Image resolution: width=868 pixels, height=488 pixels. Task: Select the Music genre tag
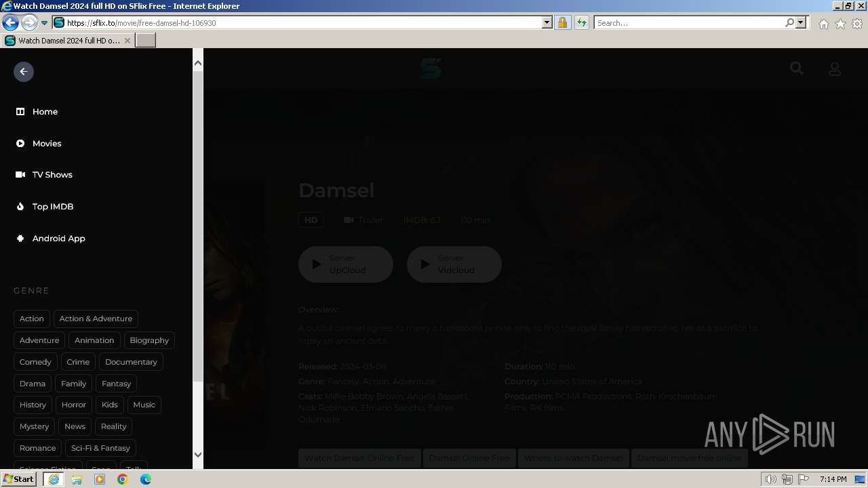click(144, 405)
